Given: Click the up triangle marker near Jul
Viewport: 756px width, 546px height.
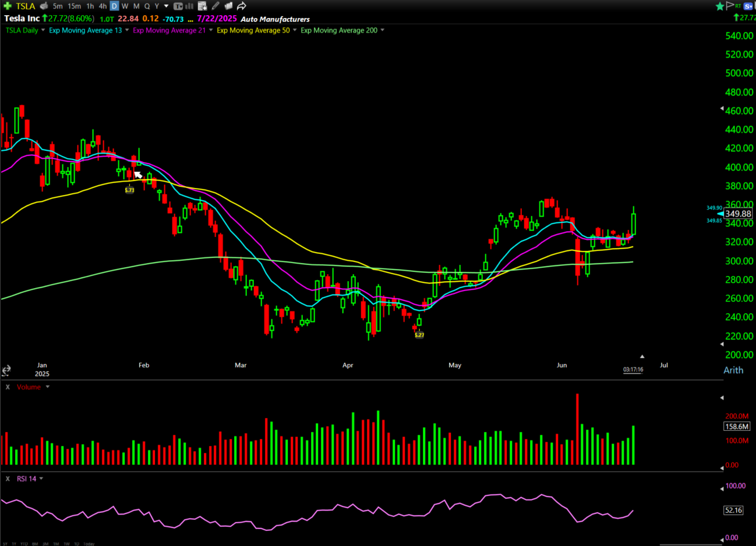Looking at the screenshot, I should tap(642, 356).
